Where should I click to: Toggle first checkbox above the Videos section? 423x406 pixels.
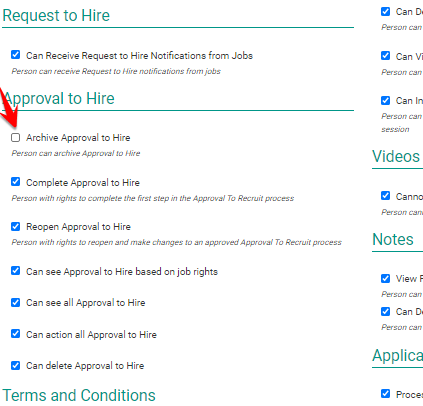[x=385, y=12]
